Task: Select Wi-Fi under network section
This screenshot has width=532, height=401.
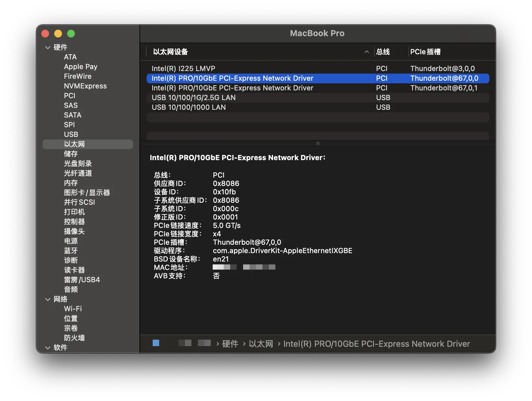Action: (73, 309)
